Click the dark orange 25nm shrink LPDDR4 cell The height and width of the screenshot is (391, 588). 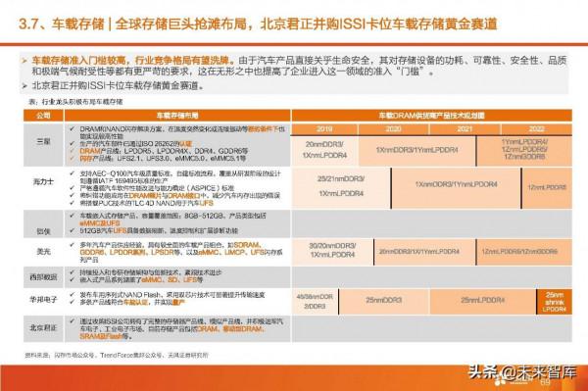[555, 302]
